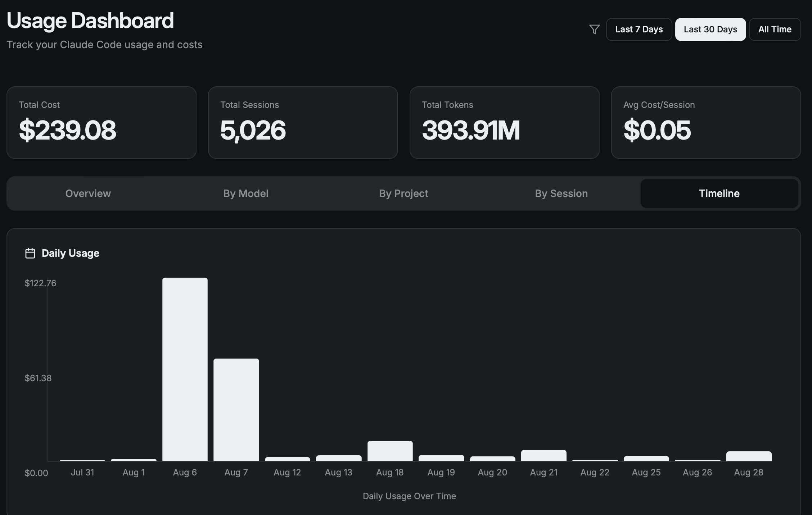This screenshot has height=515, width=812.
Task: Click the Total Sessions card
Action: click(x=303, y=122)
